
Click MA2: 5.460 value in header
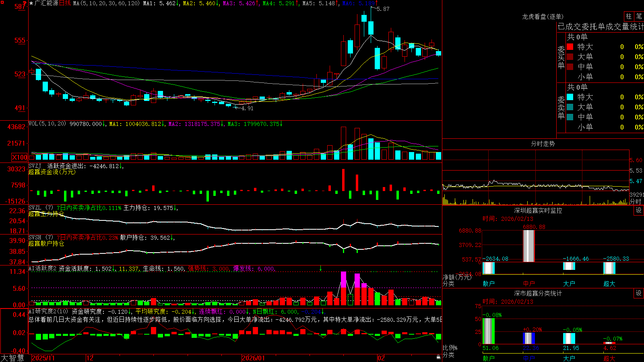click(201, 3)
